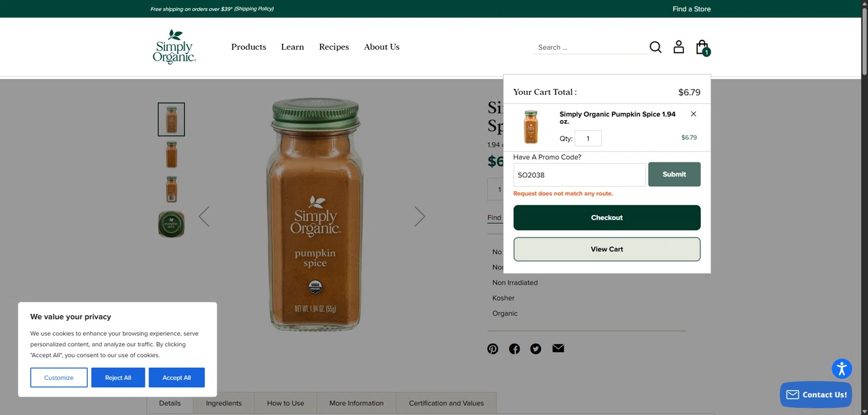Select green lid top thumbnail
Screen dimensions: 868x415
point(171,224)
